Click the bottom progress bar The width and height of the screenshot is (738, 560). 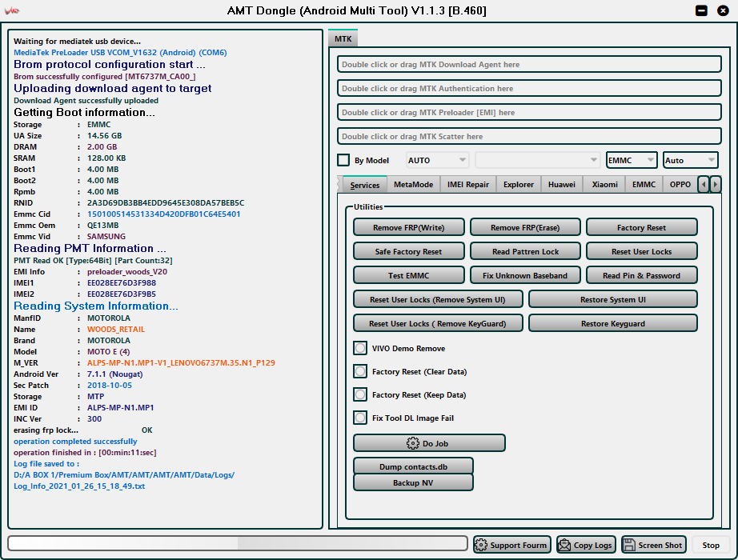pos(237,543)
